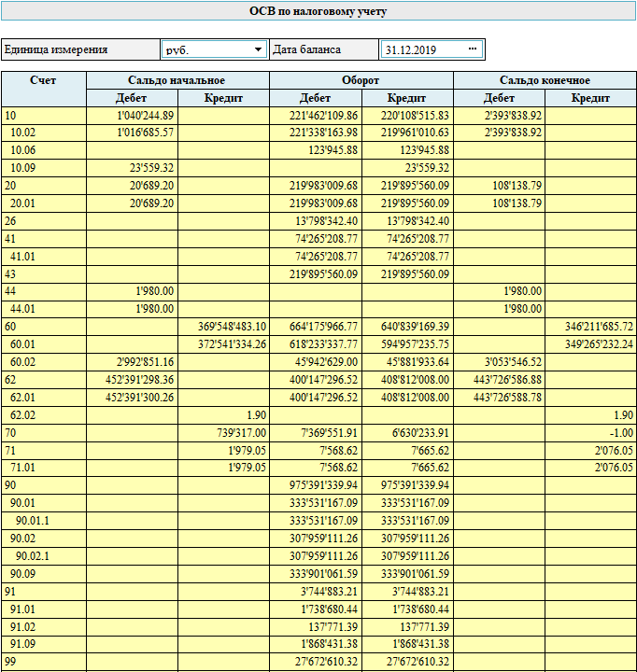The height and width of the screenshot is (672, 637).
Task: Select account row 62.02
Action: [x=318, y=415]
